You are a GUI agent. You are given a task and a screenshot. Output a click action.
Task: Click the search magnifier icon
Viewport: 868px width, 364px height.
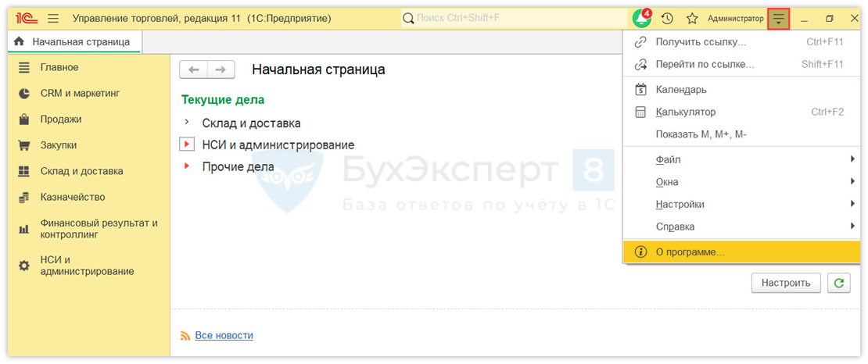[408, 19]
